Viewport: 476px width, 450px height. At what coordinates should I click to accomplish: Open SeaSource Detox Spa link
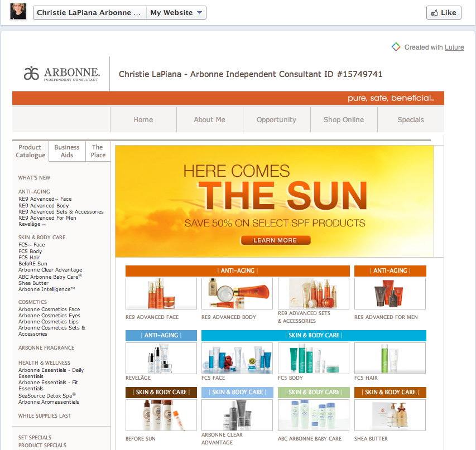tap(47, 395)
